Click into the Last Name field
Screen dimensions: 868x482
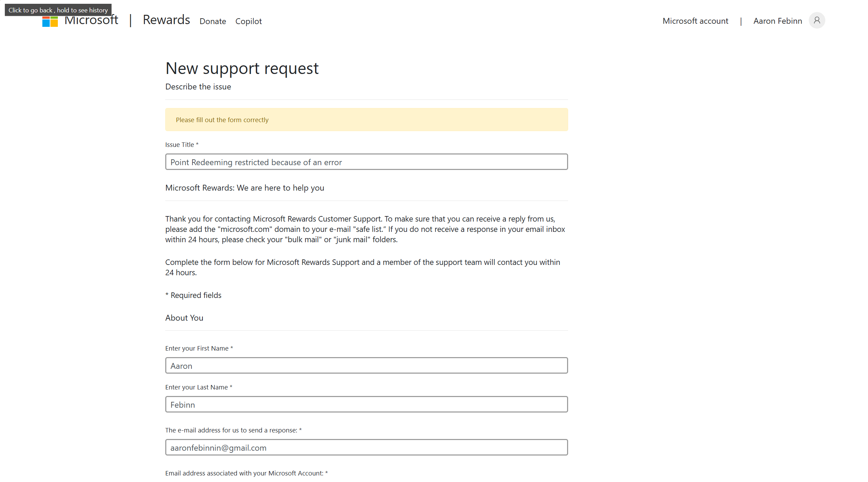point(366,405)
